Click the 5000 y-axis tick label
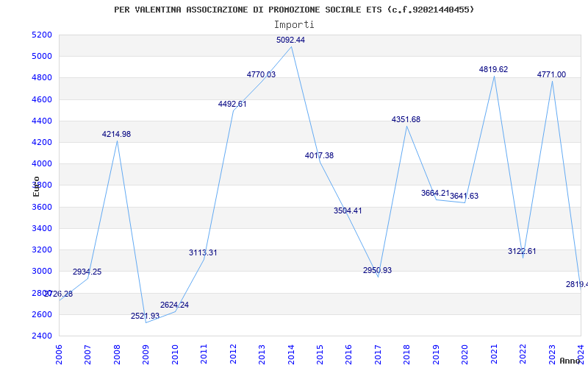The width and height of the screenshot is (588, 368). (x=42, y=57)
